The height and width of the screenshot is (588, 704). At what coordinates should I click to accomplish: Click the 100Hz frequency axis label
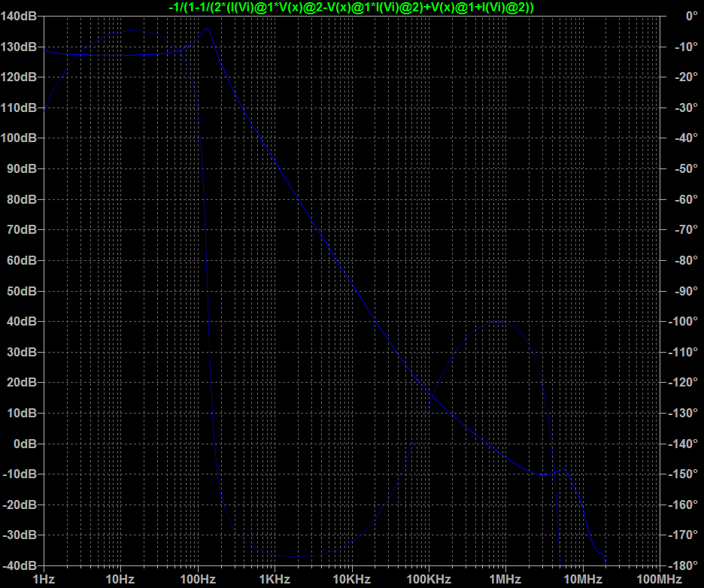198,580
